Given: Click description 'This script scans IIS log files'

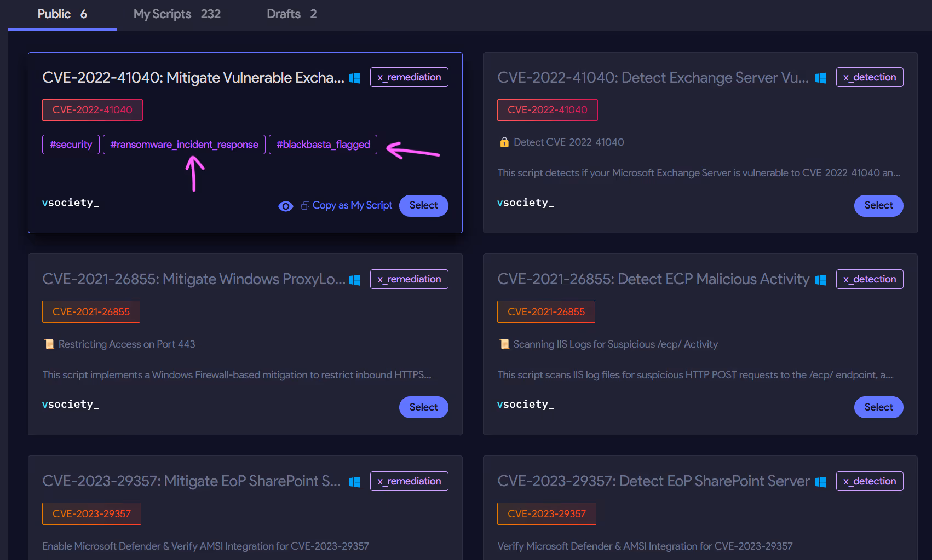Looking at the screenshot, I should pyautogui.click(x=695, y=375).
